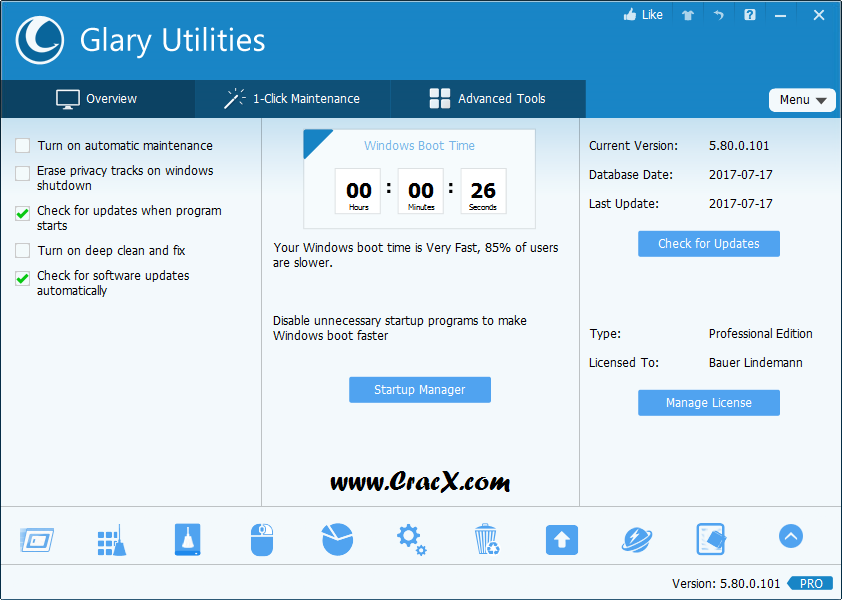Viewport: 842px width, 600px height.
Task: Click the document-with-eraser icon in dock
Action: (712, 539)
